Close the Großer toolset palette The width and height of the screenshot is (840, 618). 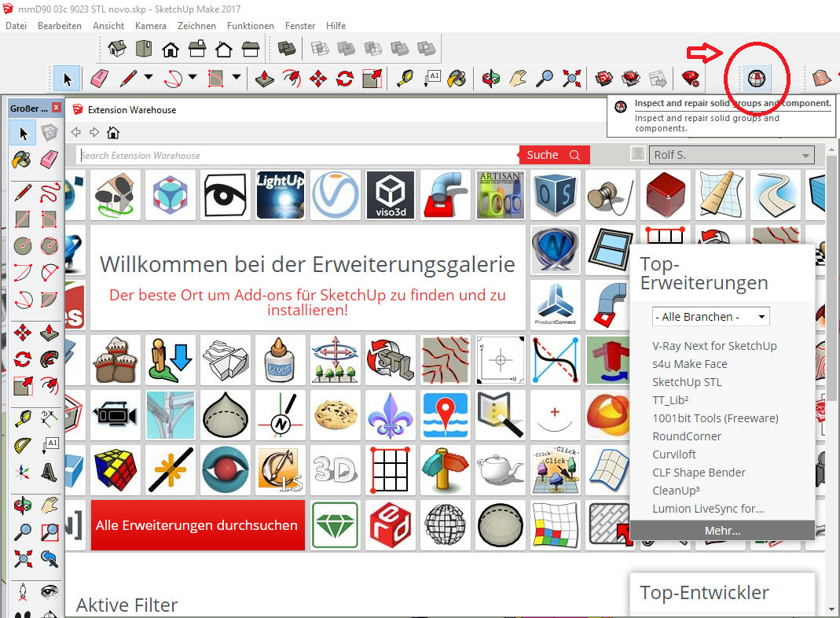point(56,108)
